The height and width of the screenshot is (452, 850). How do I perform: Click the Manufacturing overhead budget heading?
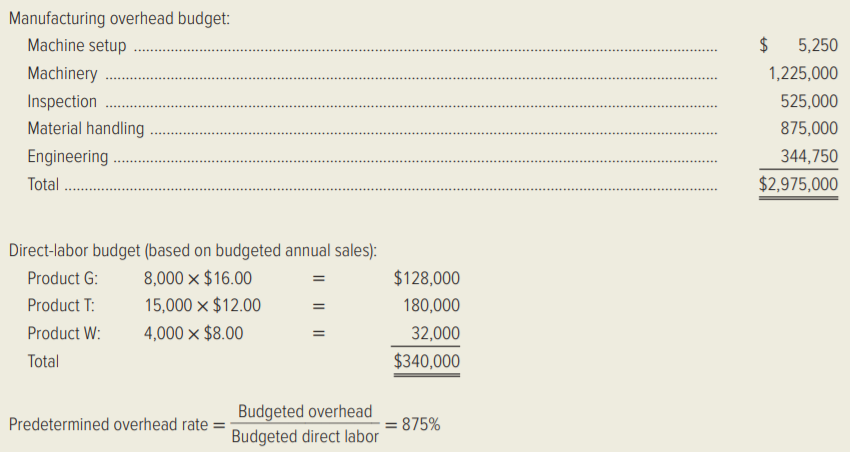119,18
